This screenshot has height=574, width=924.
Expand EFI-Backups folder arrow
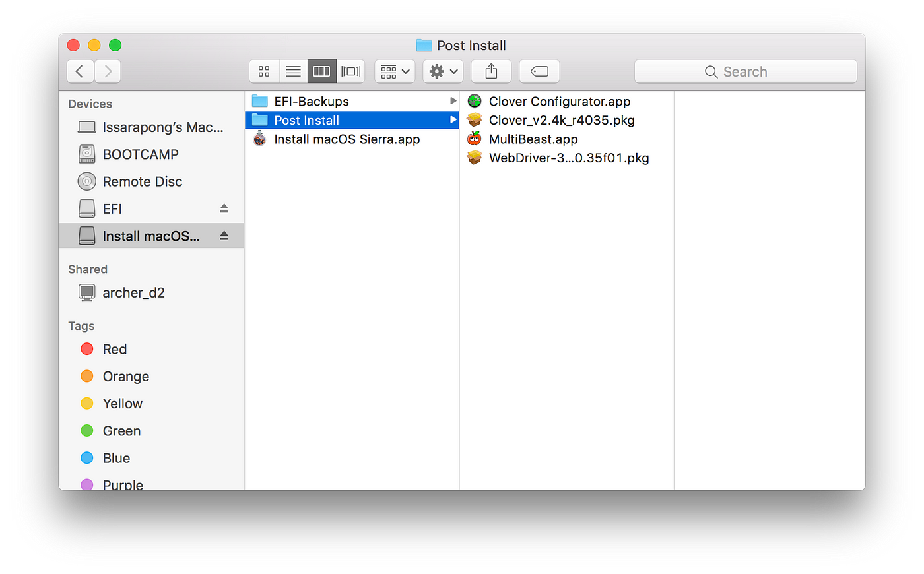point(453,101)
